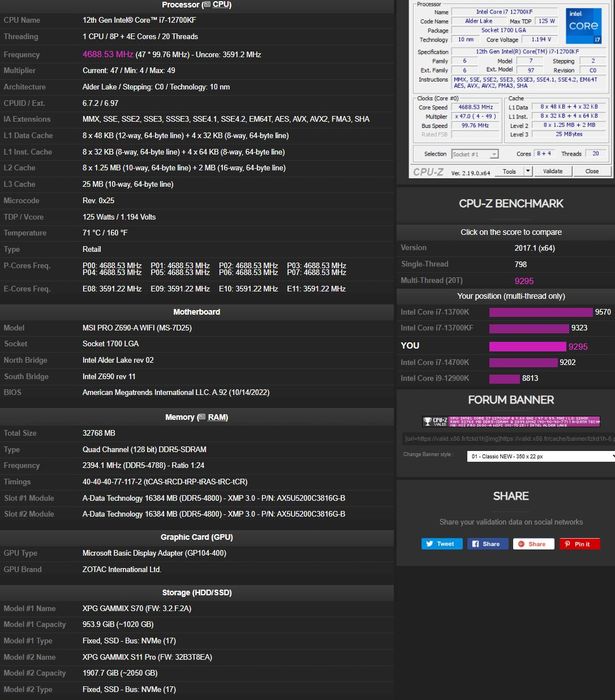Click the Intel Core i7 logo badge
Viewport: 615px width, 700px height.
(x=584, y=26)
